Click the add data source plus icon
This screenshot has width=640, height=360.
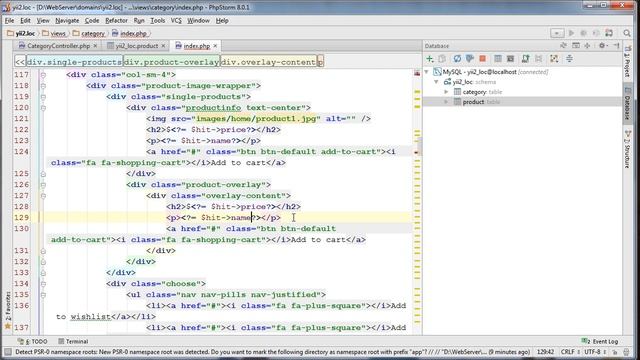point(429,59)
